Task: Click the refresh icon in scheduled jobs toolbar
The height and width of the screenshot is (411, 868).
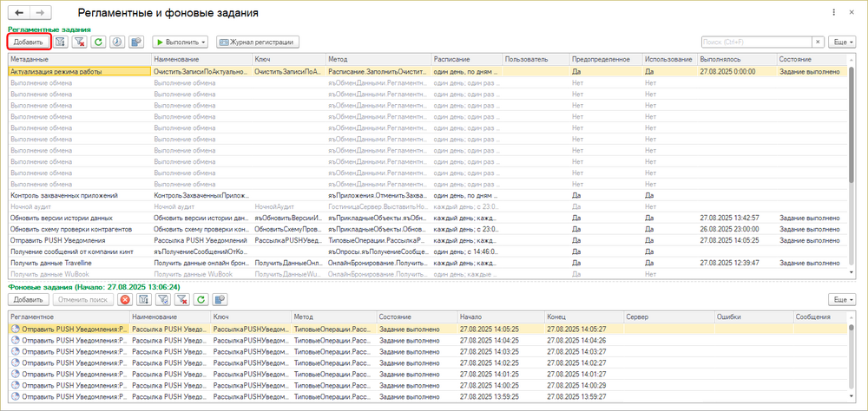Action: 99,42
